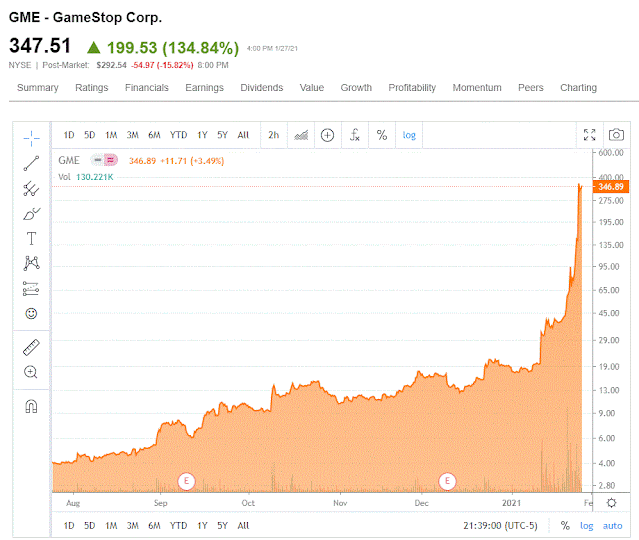Open the Ratings tab
639x540 pixels.
point(92,88)
